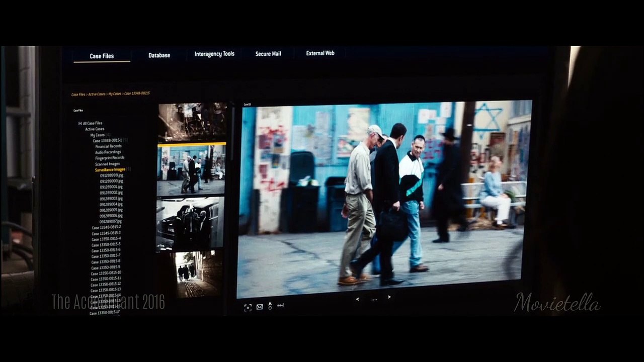Open file 091289000.jpg
The width and height of the screenshot is (644, 362).
point(111,181)
